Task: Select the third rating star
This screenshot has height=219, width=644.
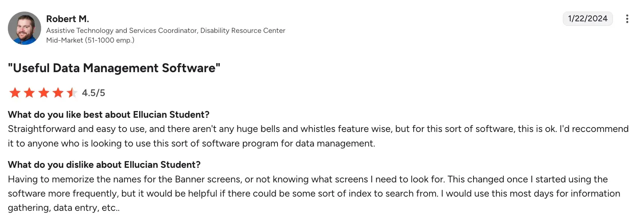Action: coord(44,93)
